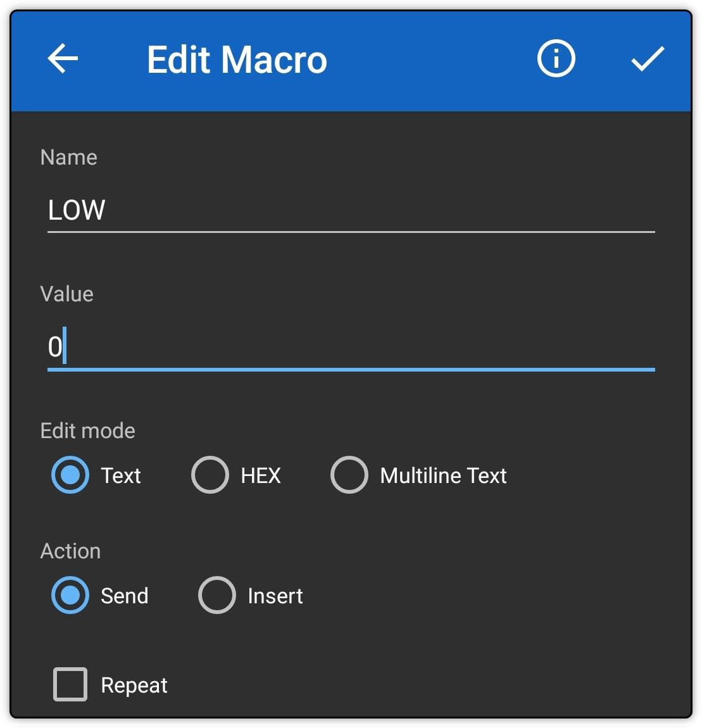Screen dimensions: 702x728
Task: Click the Send label text
Action: click(x=125, y=596)
